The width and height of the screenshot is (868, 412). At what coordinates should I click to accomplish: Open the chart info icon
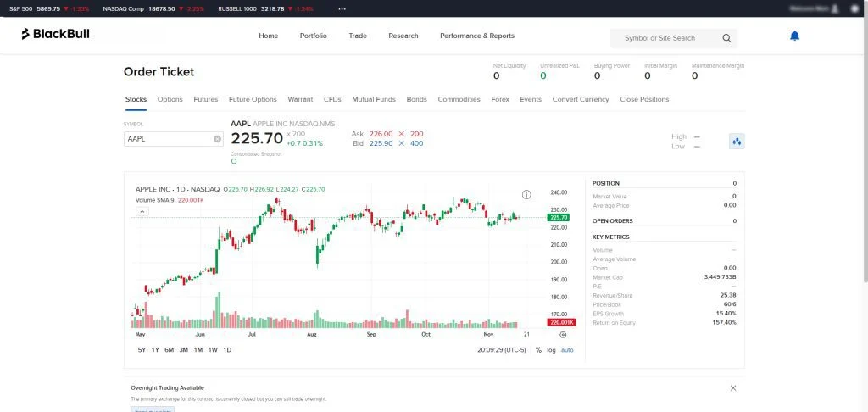point(526,194)
